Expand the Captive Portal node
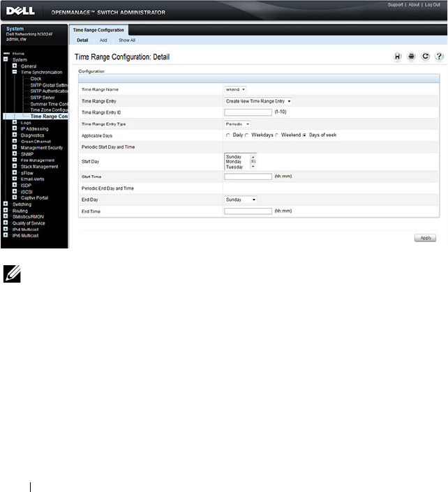Screen dimensions: 448x492 coord(15,197)
